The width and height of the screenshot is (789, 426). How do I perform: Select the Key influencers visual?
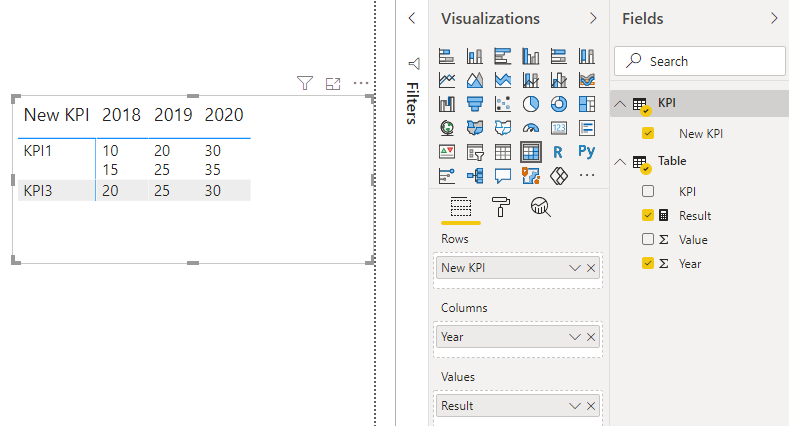pyautogui.click(x=447, y=176)
